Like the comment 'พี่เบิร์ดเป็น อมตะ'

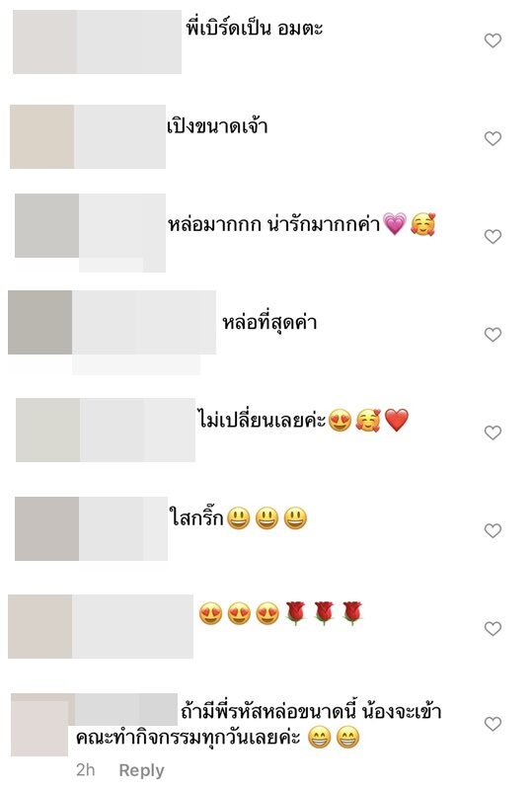(x=493, y=40)
